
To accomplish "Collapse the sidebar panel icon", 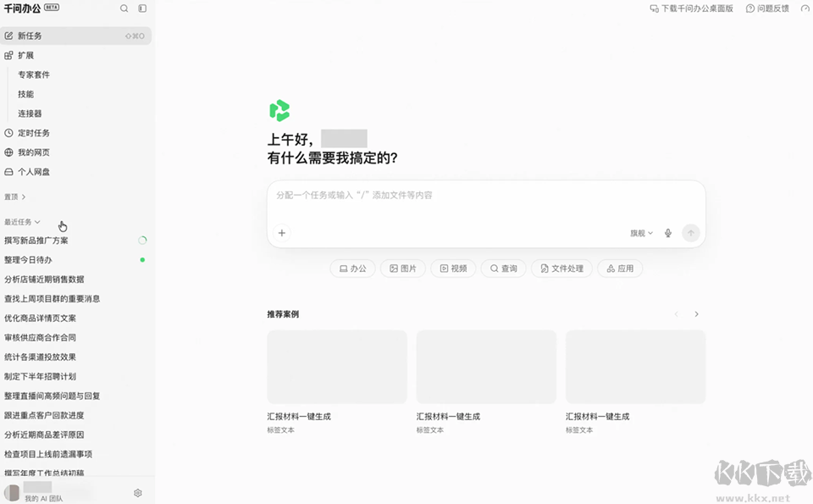I will point(142,8).
